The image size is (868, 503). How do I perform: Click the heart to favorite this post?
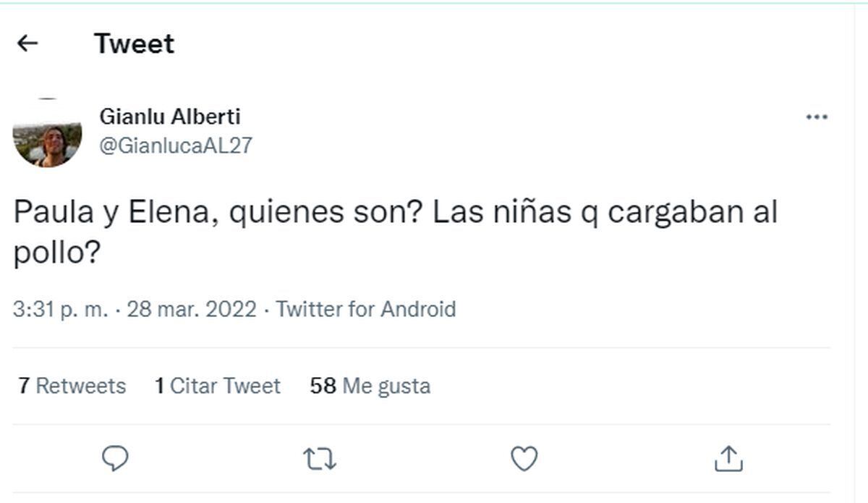[x=524, y=457]
